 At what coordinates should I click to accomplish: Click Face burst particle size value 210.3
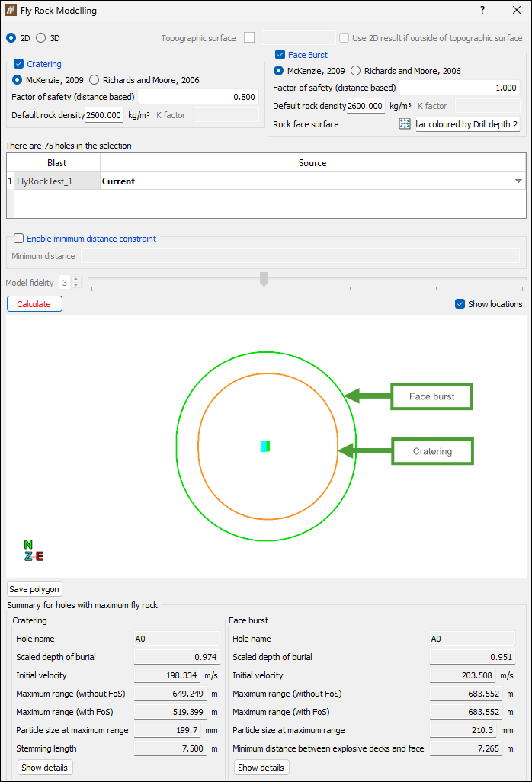(x=463, y=730)
